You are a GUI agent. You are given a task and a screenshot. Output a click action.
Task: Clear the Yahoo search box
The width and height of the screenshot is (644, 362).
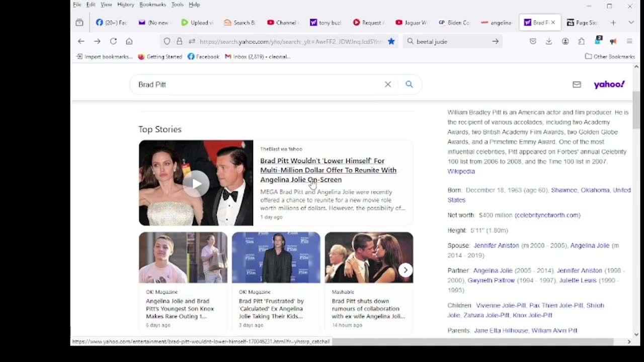pyautogui.click(x=388, y=84)
